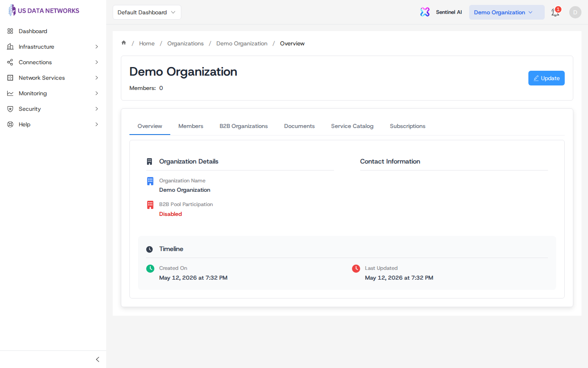Open the Documents tab

299,126
